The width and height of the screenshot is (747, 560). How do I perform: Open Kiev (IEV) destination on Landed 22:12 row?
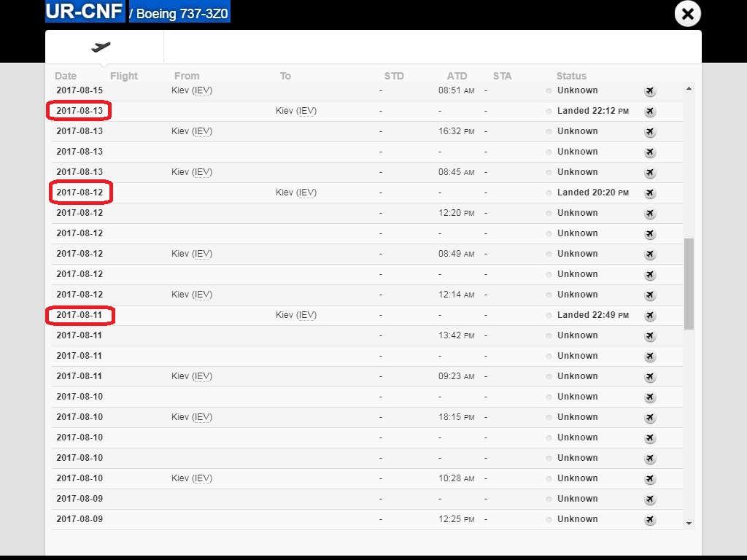point(296,111)
